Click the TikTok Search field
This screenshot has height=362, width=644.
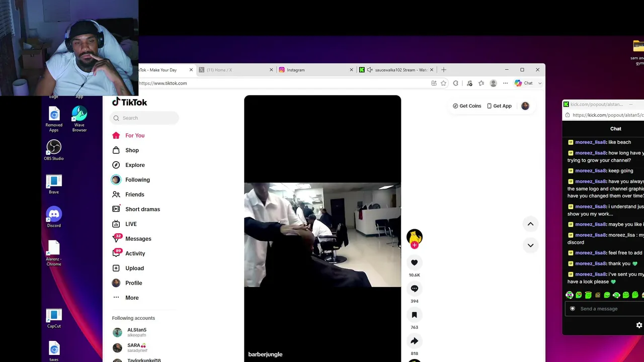coord(144,118)
